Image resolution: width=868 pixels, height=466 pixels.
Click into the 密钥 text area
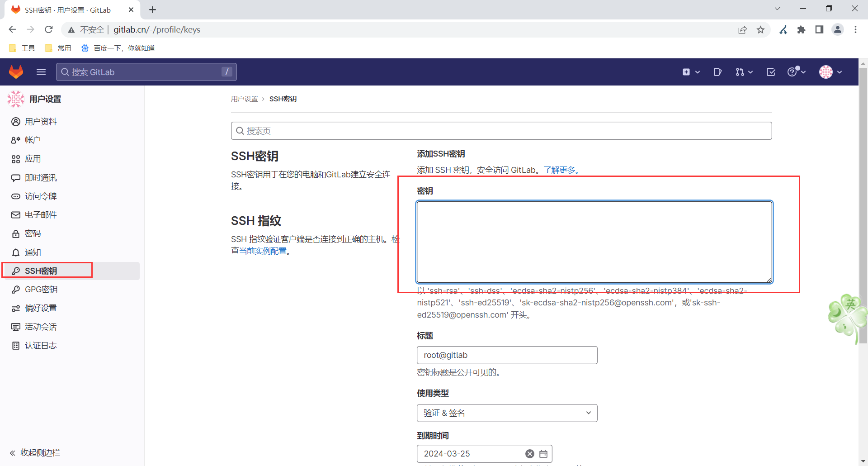[x=594, y=242]
